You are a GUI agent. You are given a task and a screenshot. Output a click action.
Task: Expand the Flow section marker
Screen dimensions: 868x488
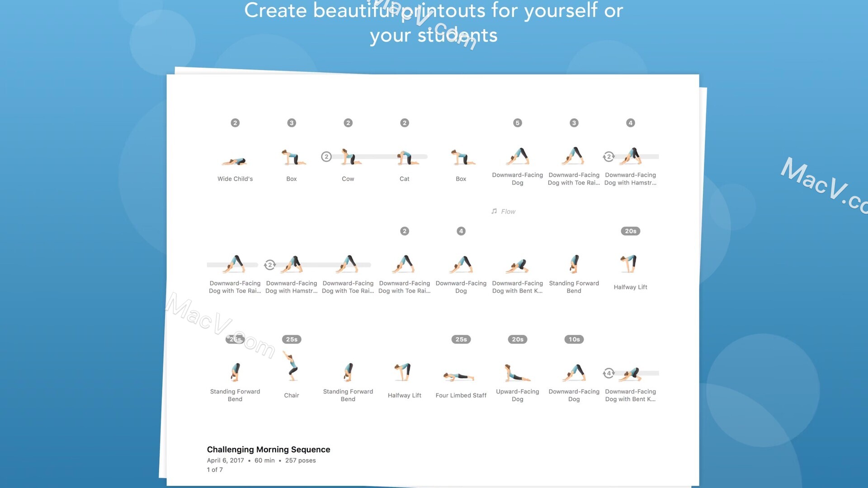[503, 211]
